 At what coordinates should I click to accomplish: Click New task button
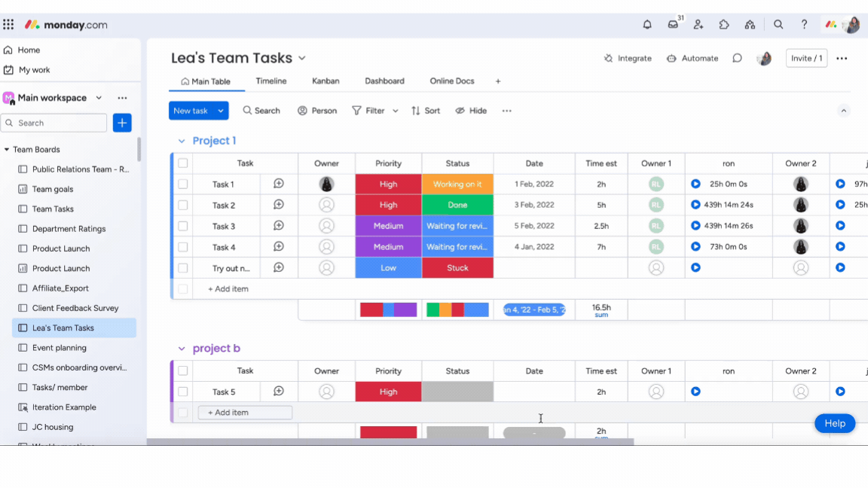(x=191, y=111)
